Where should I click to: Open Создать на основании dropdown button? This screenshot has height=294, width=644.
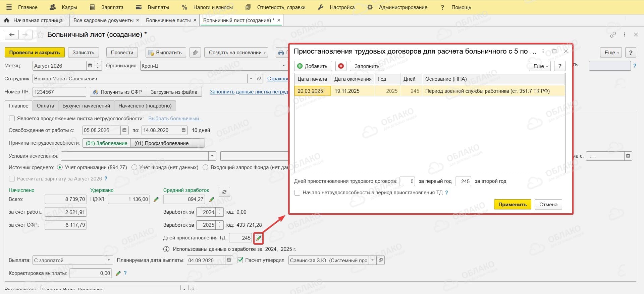click(x=236, y=52)
